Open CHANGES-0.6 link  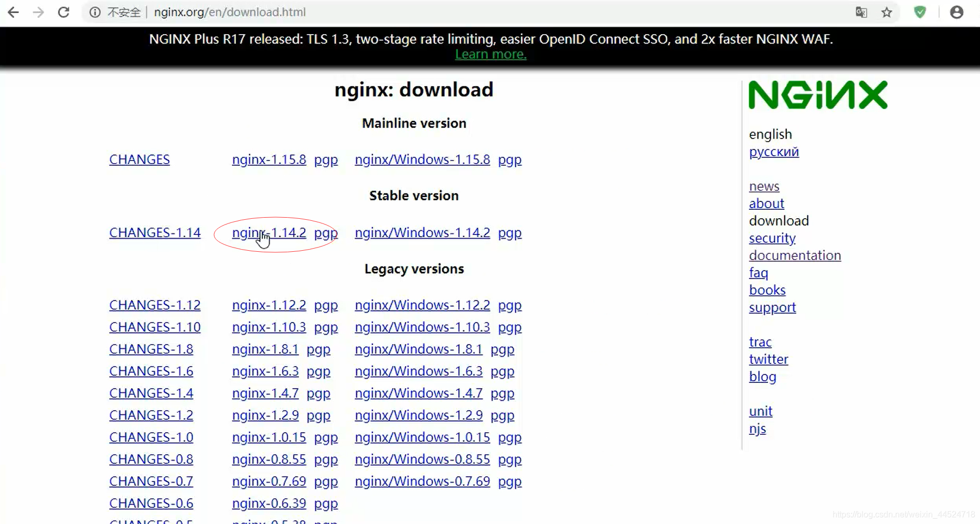coord(151,503)
